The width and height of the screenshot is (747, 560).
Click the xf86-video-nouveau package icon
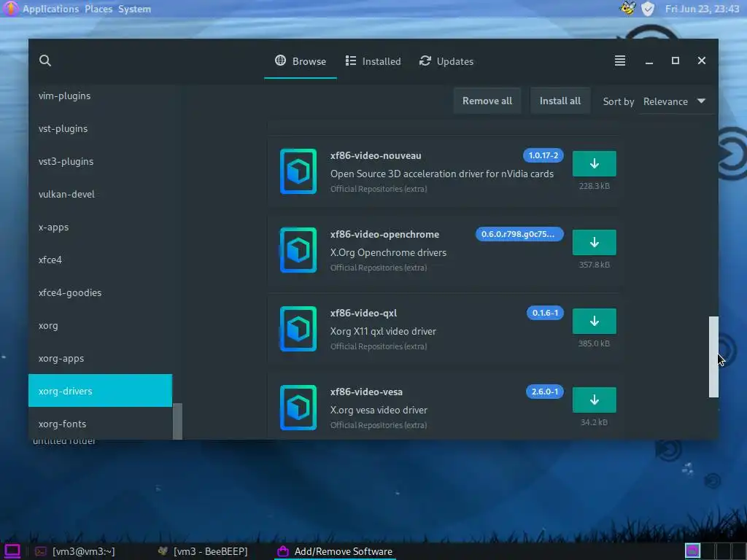[298, 171]
